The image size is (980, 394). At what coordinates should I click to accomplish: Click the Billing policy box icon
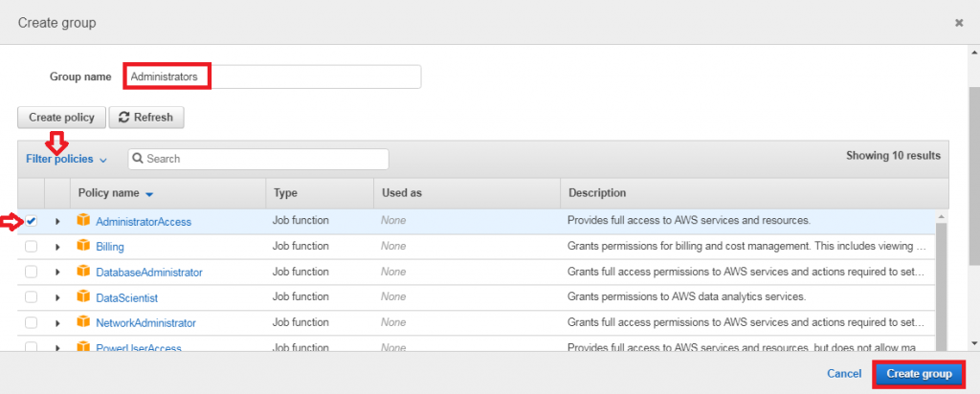pyautogui.click(x=83, y=246)
